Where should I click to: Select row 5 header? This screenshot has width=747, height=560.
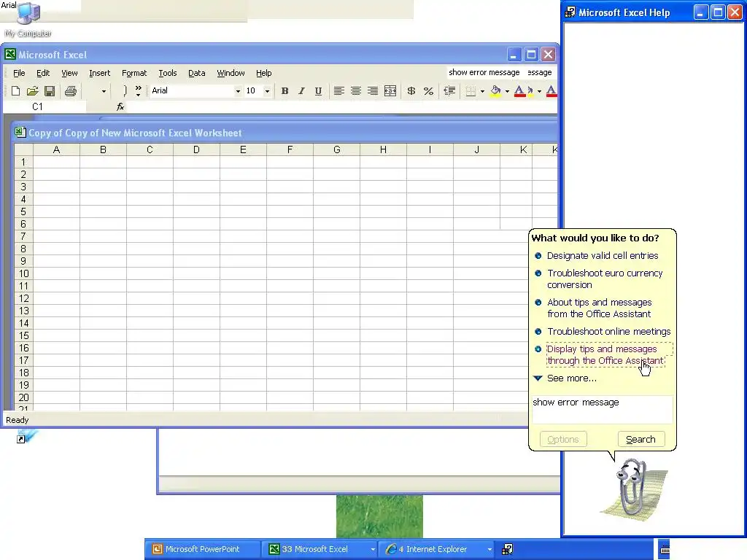(x=23, y=212)
